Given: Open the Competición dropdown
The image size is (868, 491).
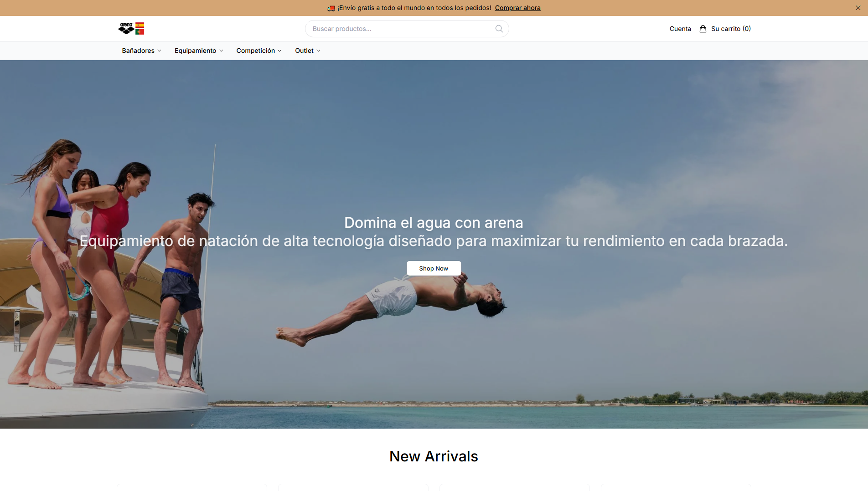Looking at the screenshot, I should [259, 51].
